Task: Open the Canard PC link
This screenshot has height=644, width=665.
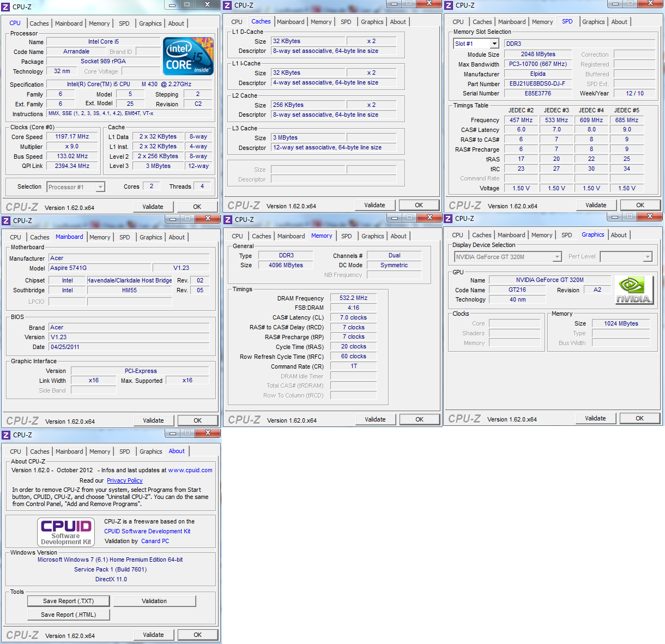Action: pyautogui.click(x=155, y=541)
